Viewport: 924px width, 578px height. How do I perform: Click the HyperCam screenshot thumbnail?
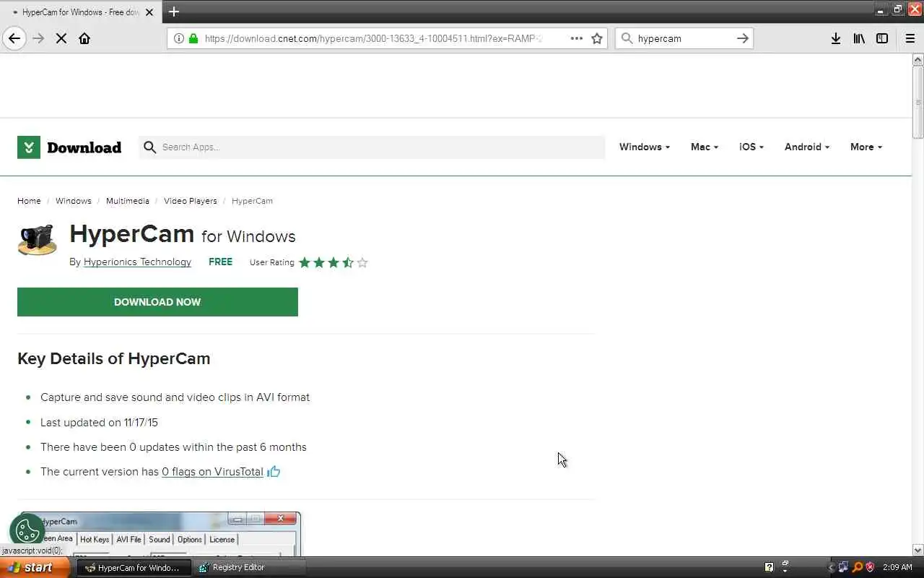click(160, 535)
